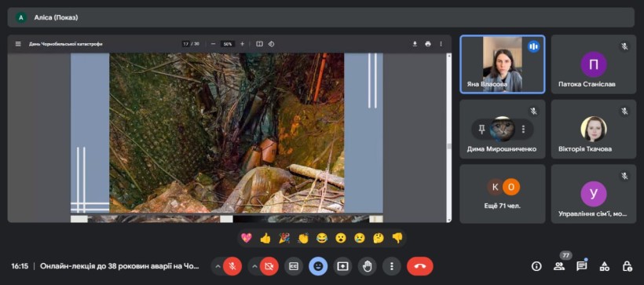Open the activities panel
The image size is (644, 285).
coord(605,266)
